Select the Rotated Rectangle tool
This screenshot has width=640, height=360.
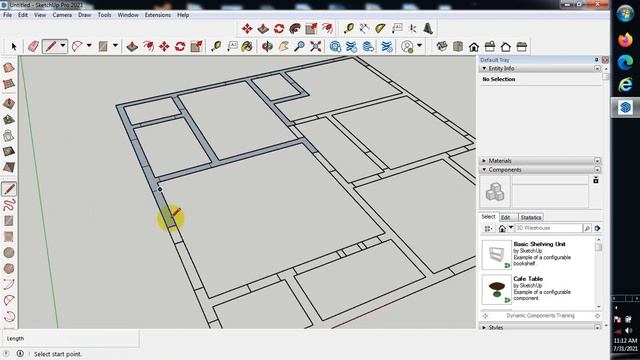[9, 236]
